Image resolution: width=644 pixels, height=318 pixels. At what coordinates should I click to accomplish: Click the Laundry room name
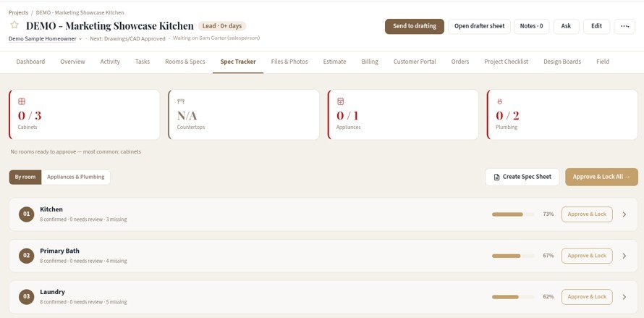(x=52, y=292)
